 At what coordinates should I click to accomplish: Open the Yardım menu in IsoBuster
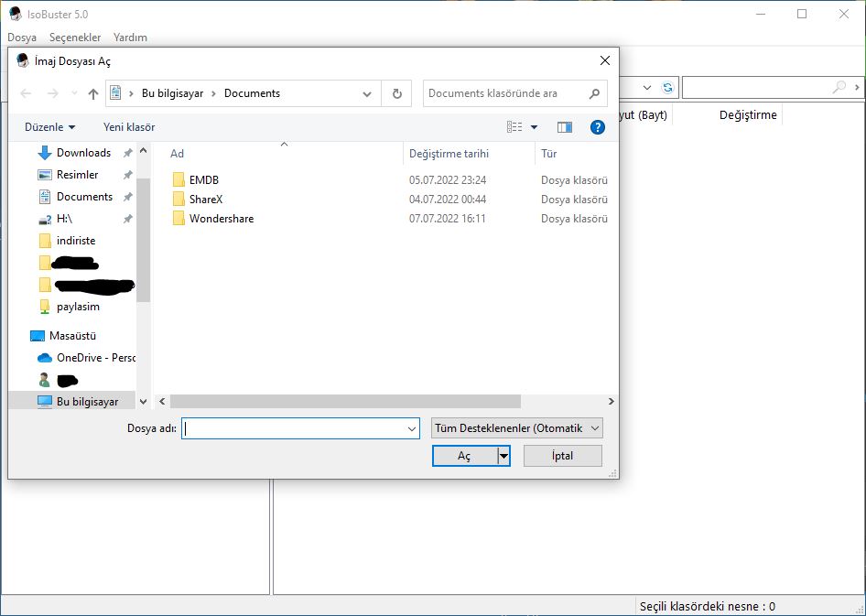[x=130, y=38]
